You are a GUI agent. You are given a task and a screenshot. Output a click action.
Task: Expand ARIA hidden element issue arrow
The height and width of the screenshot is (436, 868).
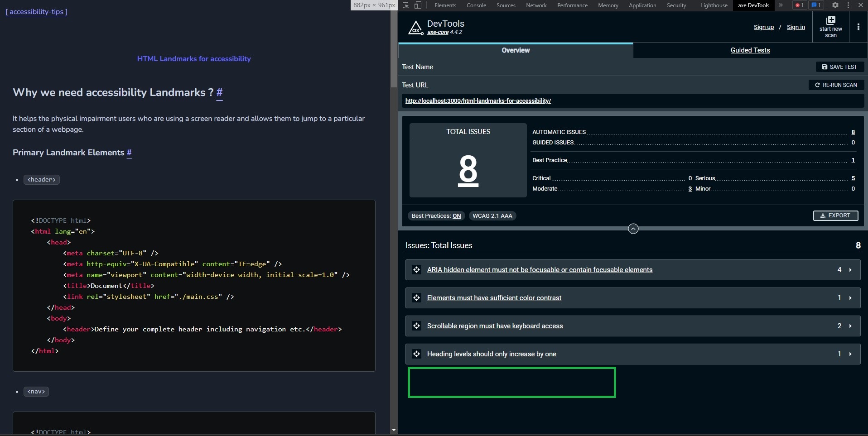[x=850, y=270]
